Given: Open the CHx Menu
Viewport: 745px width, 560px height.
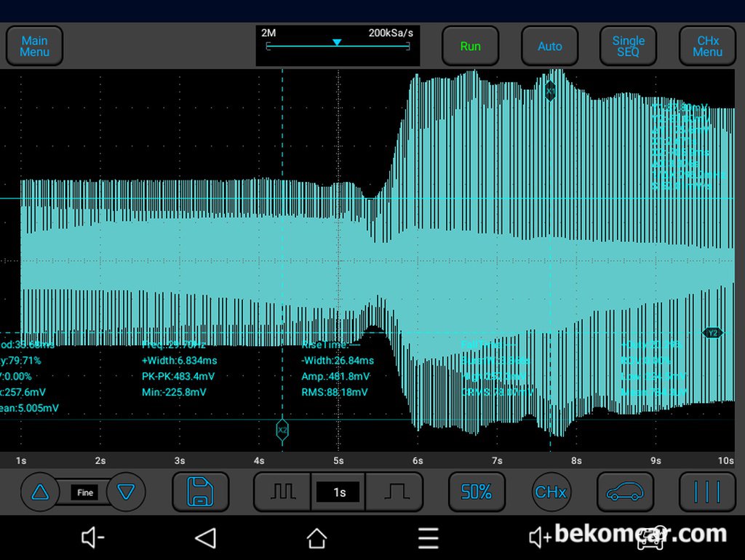Looking at the screenshot, I should pyautogui.click(x=707, y=46).
